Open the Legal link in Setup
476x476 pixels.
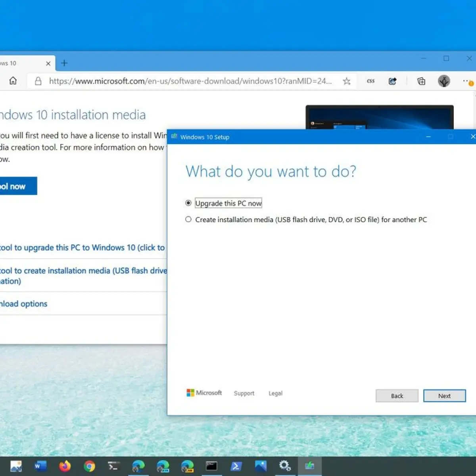click(275, 393)
